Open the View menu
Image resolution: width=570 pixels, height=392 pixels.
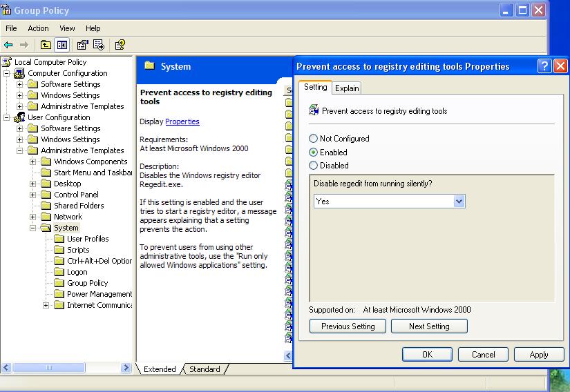coord(67,28)
